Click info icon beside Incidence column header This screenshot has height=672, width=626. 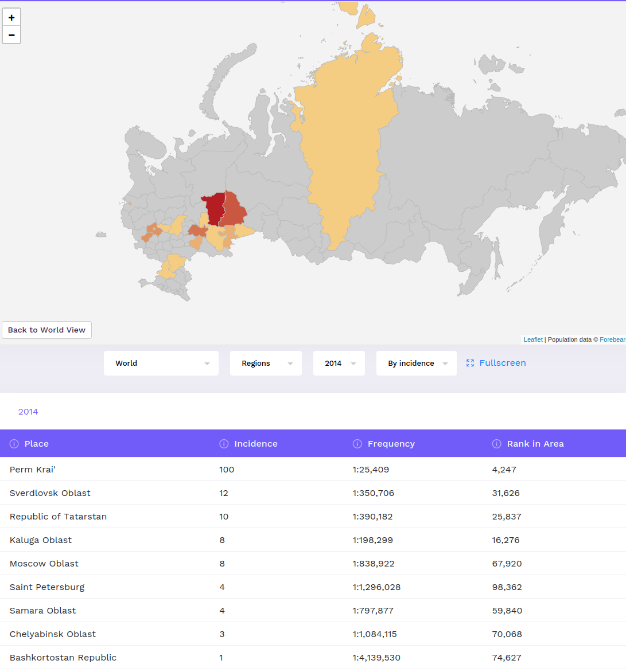click(224, 444)
